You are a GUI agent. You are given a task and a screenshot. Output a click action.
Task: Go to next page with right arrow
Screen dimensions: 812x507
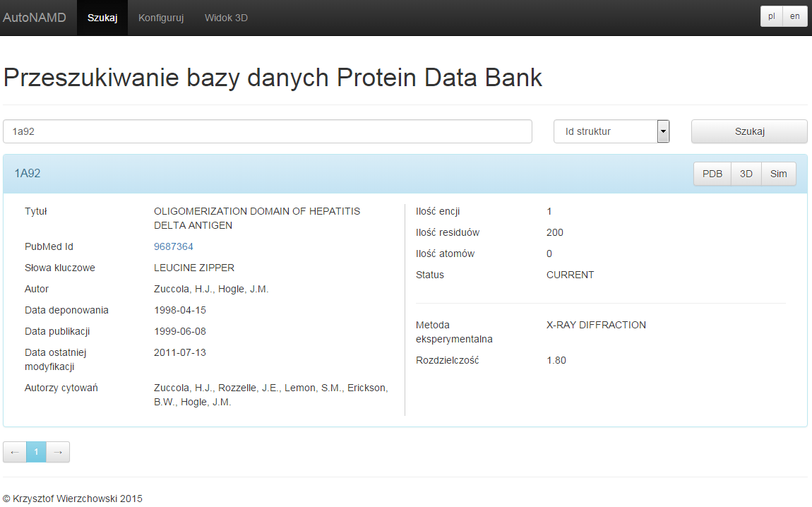(58, 452)
